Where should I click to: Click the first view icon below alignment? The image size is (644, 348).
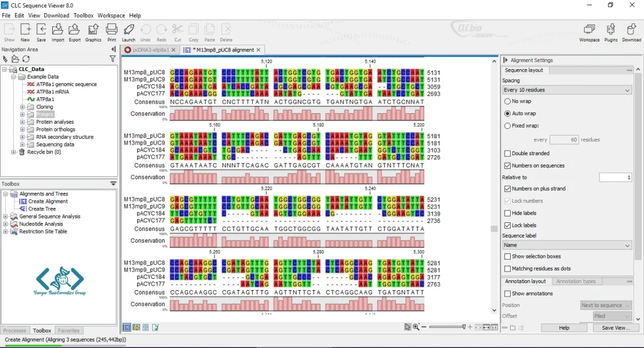[x=127, y=327]
